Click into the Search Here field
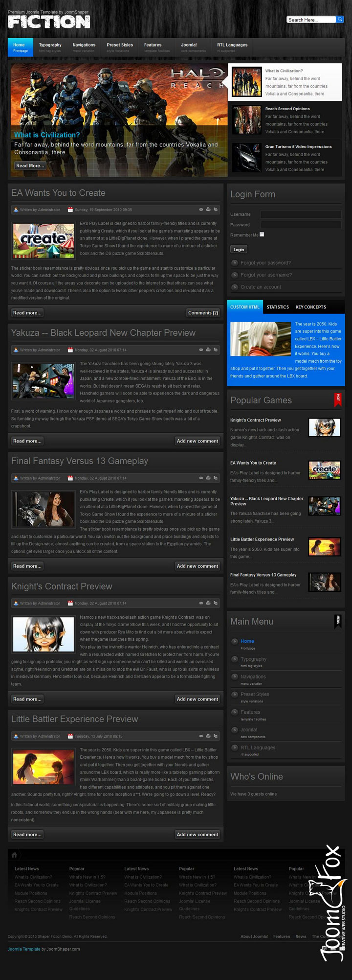 311,20
